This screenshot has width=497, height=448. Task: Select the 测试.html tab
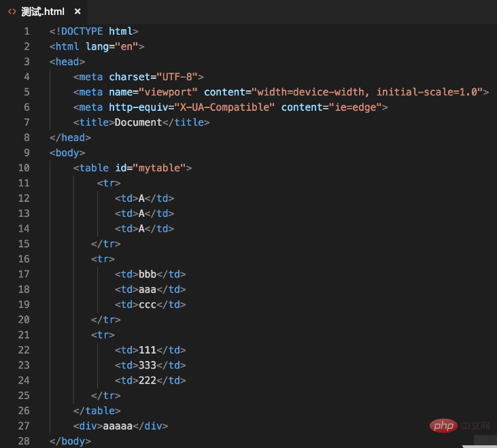[42, 12]
